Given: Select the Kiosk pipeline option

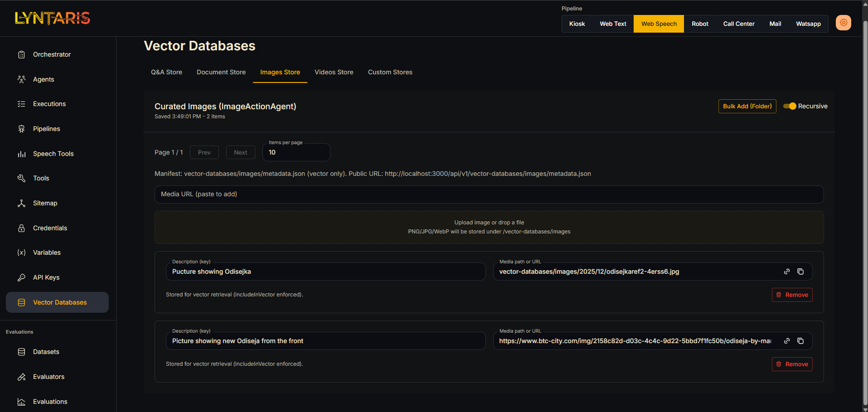Looking at the screenshot, I should [x=577, y=24].
